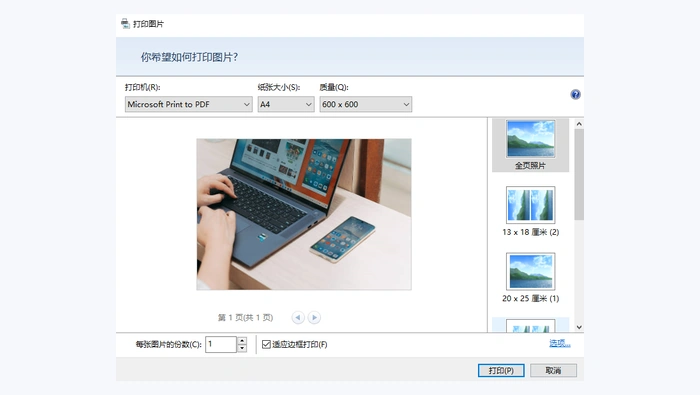Click the 取消 button
This screenshot has height=395, width=700.
[554, 370]
